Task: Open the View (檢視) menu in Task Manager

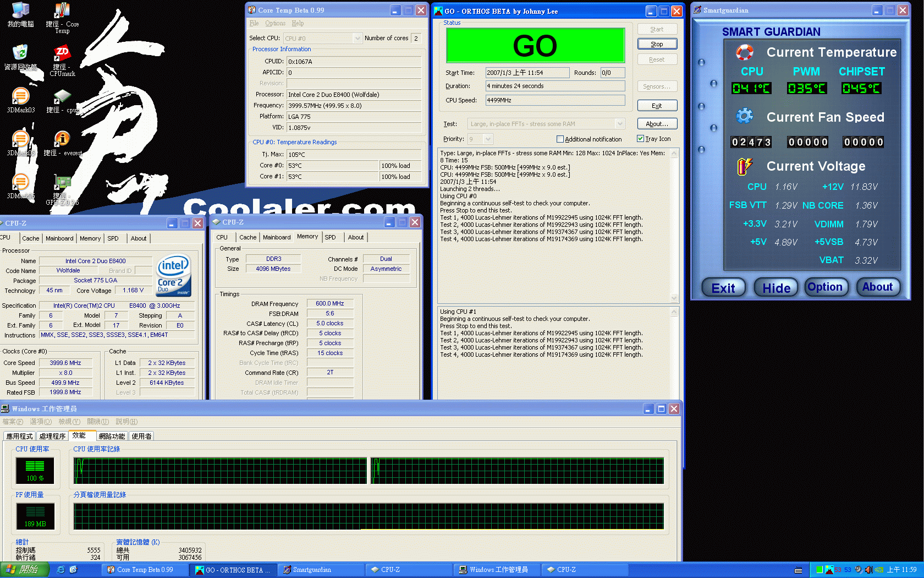Action: tap(69, 422)
